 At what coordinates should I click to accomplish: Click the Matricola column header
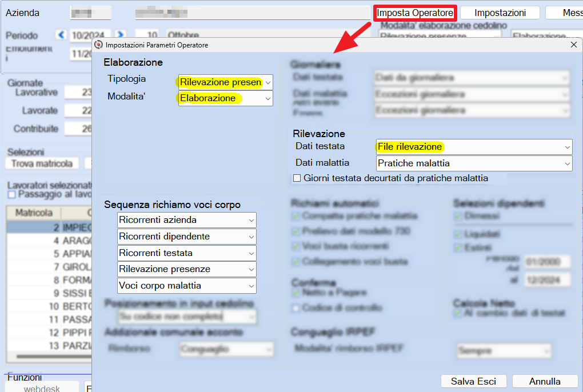(x=34, y=213)
